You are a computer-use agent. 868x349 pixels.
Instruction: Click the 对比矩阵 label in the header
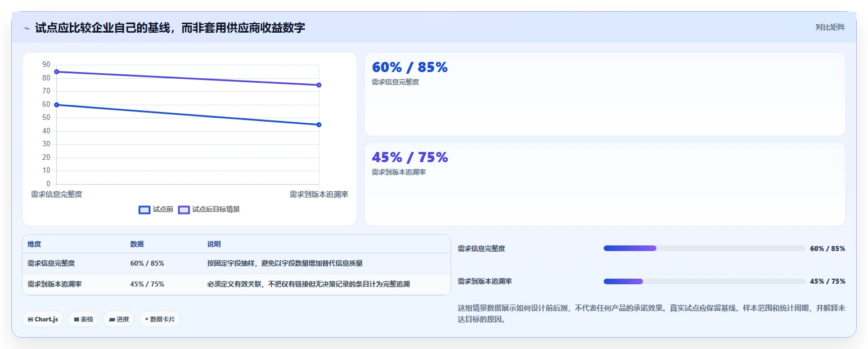point(830,27)
